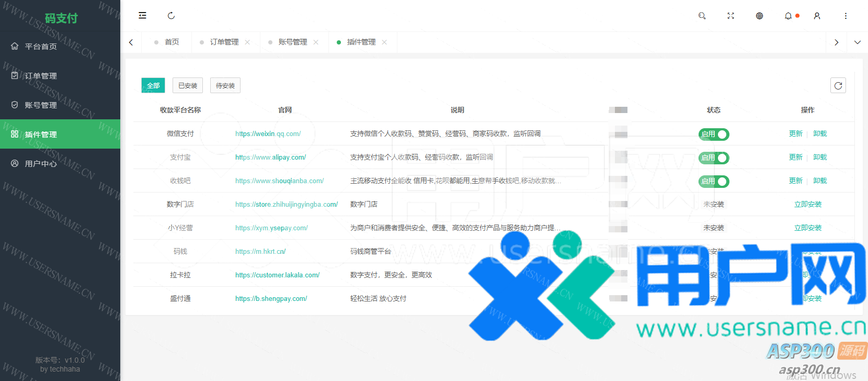
Task: Close the 账号管理 tab
Action: (316, 42)
